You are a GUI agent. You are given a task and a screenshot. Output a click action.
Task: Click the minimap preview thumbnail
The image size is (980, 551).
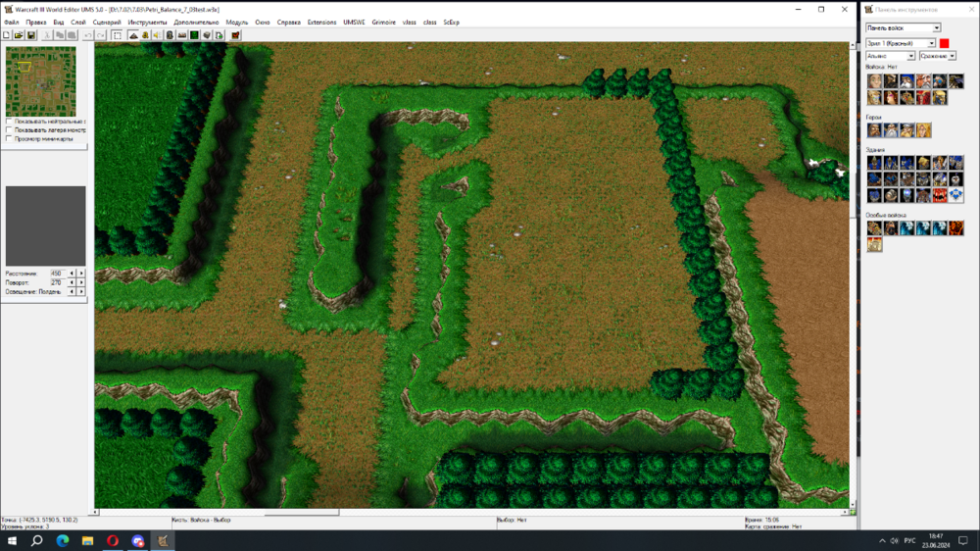pyautogui.click(x=40, y=81)
